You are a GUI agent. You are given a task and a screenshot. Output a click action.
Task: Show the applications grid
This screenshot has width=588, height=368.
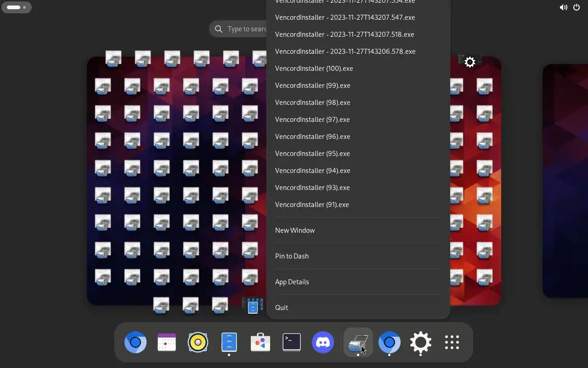pyautogui.click(x=452, y=343)
